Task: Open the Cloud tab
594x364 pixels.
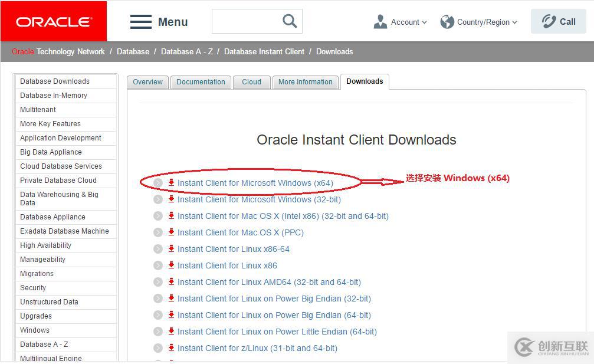Action: point(251,82)
